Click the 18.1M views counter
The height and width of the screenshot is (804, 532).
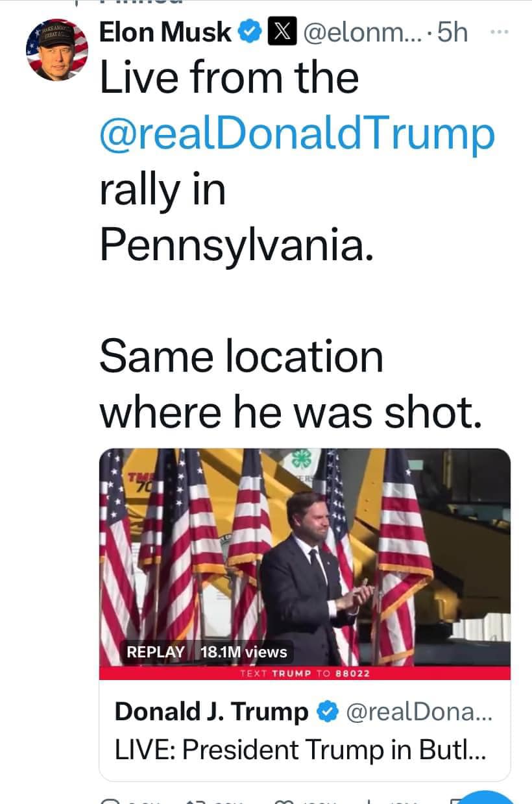(244, 652)
